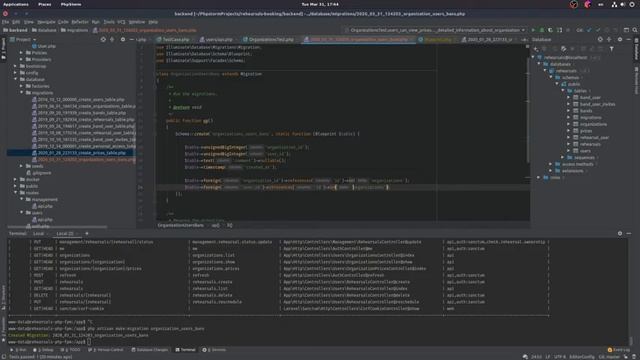Open the Version Control tool window
Image resolution: width=640 pixels, height=360 pixels.
click(x=105, y=350)
